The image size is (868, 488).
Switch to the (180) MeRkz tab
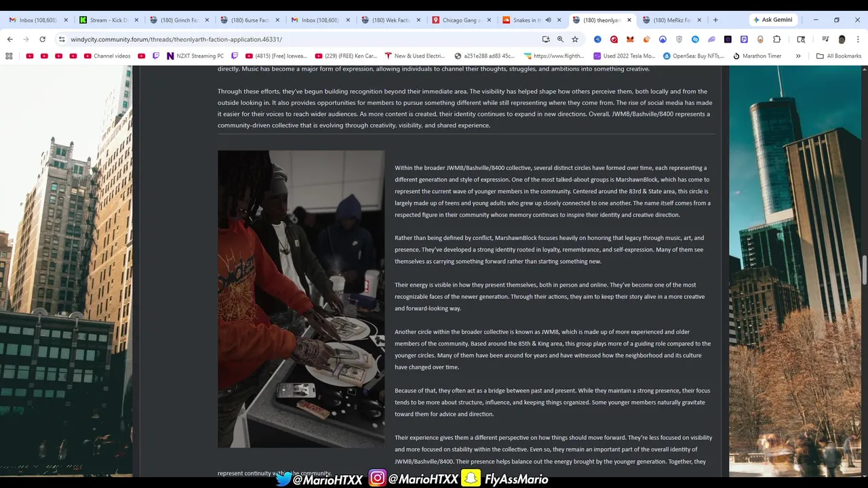pos(671,20)
